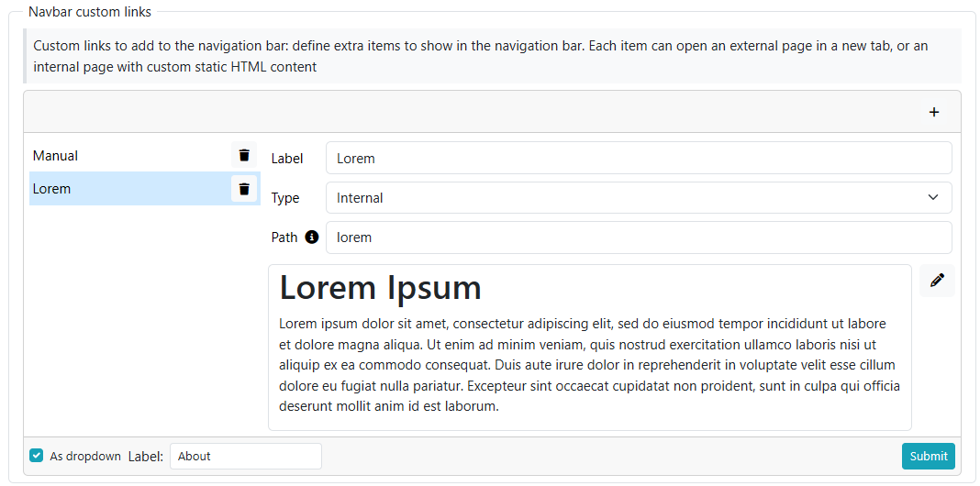Click the 'Navbar custom links' section title

(90, 12)
